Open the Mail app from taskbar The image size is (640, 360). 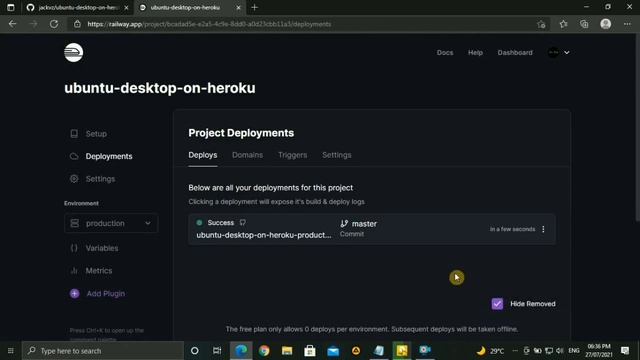click(333, 351)
